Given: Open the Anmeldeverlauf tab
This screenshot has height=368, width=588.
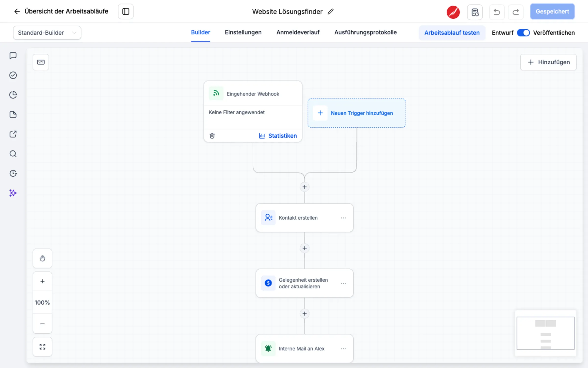Looking at the screenshot, I should [x=298, y=32].
